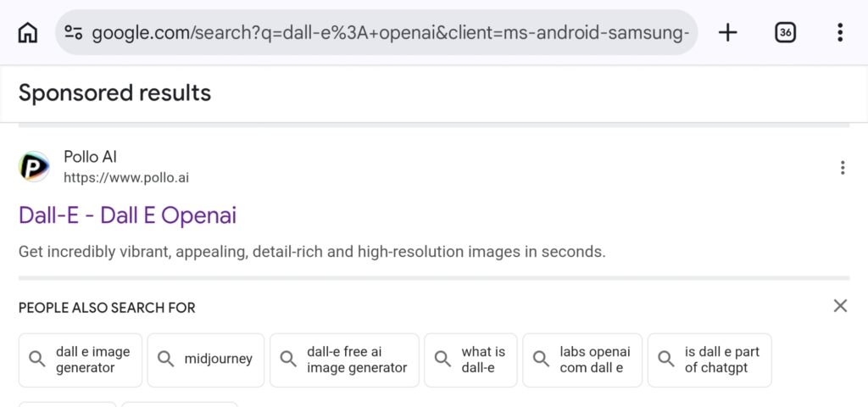Open the browser three-dot menu
Image resolution: width=868 pixels, height=407 pixels.
tap(840, 33)
